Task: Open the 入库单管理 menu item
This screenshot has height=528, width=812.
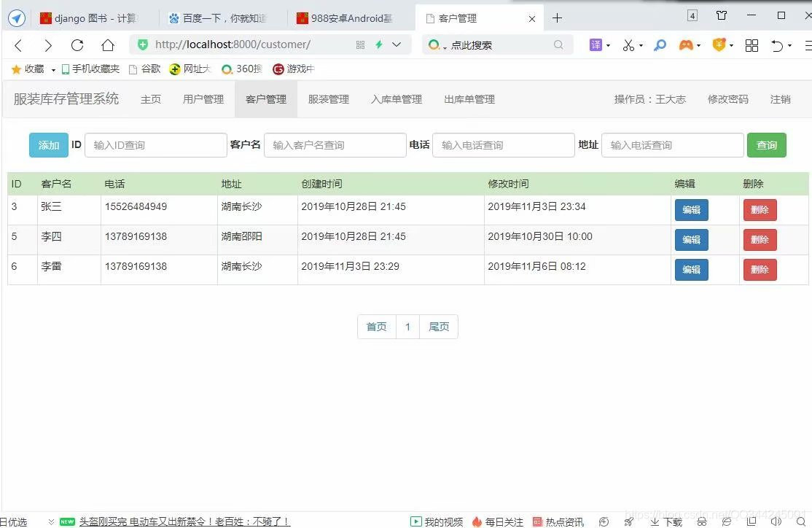Action: pyautogui.click(x=396, y=99)
